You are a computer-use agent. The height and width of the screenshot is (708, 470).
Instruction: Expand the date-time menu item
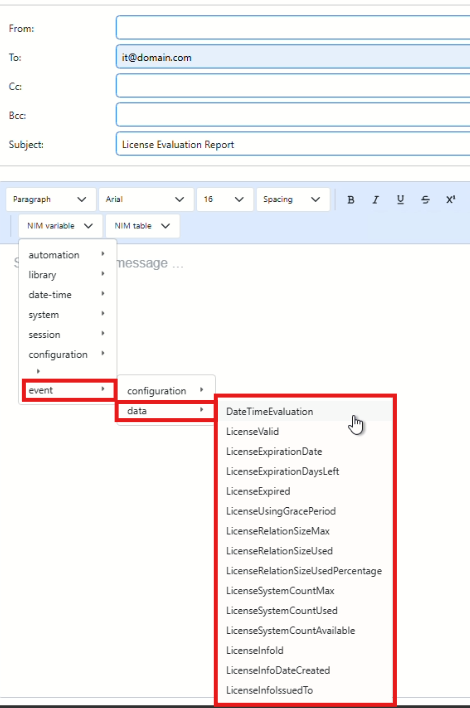[67, 294]
